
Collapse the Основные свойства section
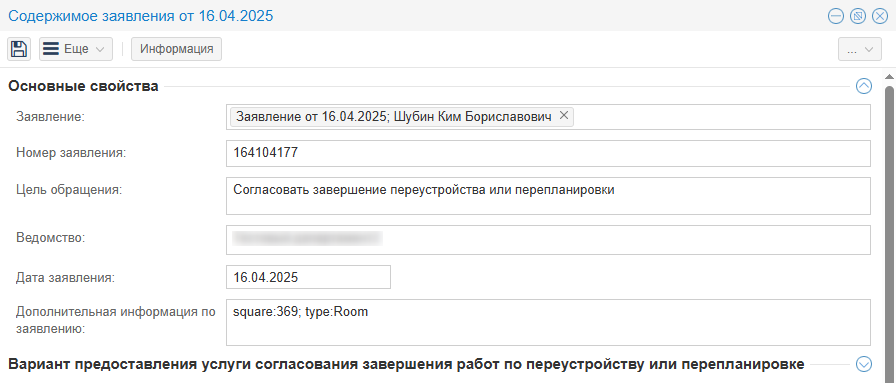863,86
